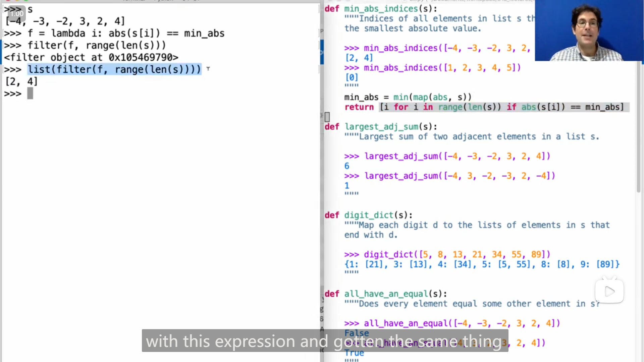Click the subtitle caption text bar

click(x=325, y=341)
